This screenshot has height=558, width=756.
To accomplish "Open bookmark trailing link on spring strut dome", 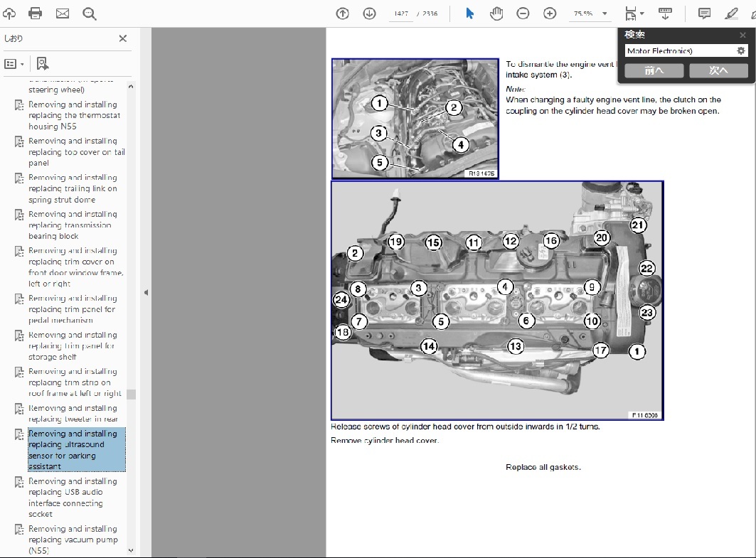I will (73, 188).
